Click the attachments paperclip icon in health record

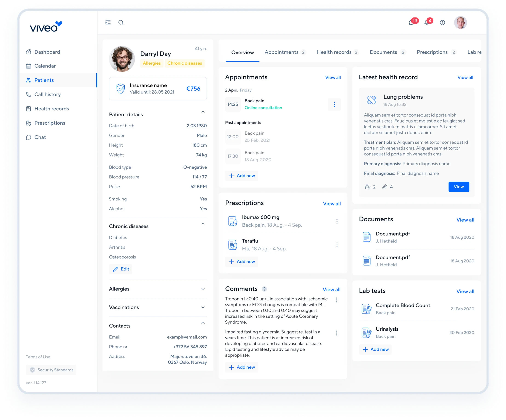coord(385,187)
